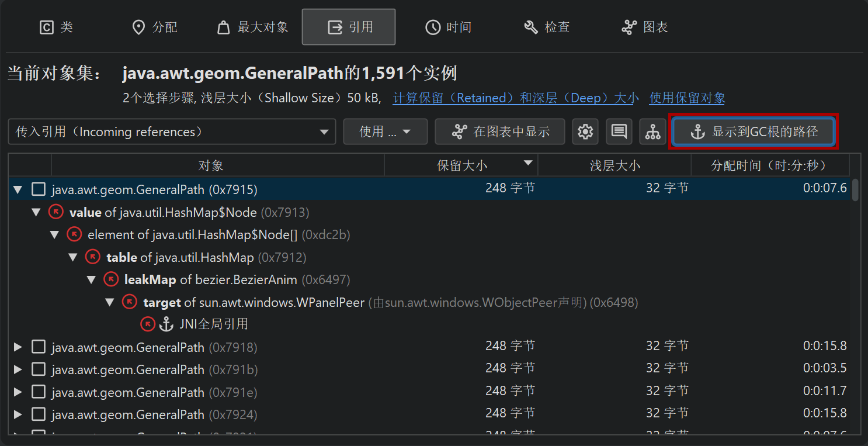
Task: Collapse the value of HashMap$Node node
Action: point(36,212)
